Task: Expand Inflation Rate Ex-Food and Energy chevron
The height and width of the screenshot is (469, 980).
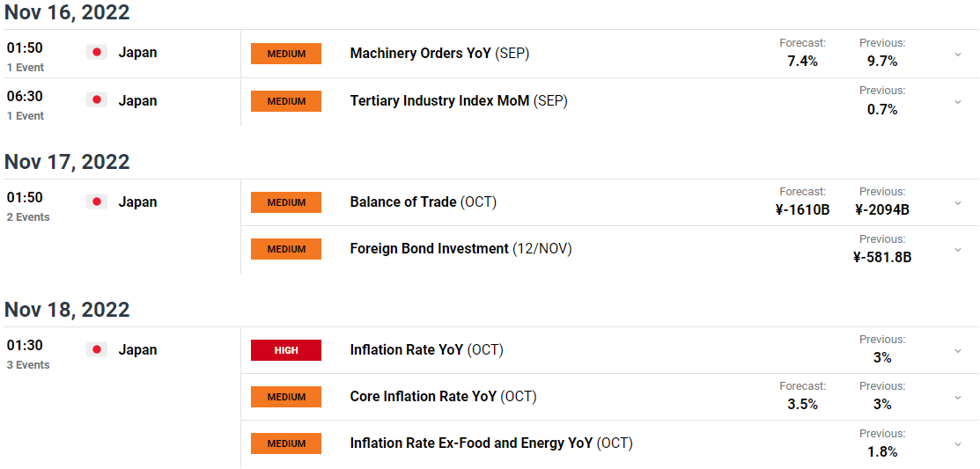Action: (957, 444)
